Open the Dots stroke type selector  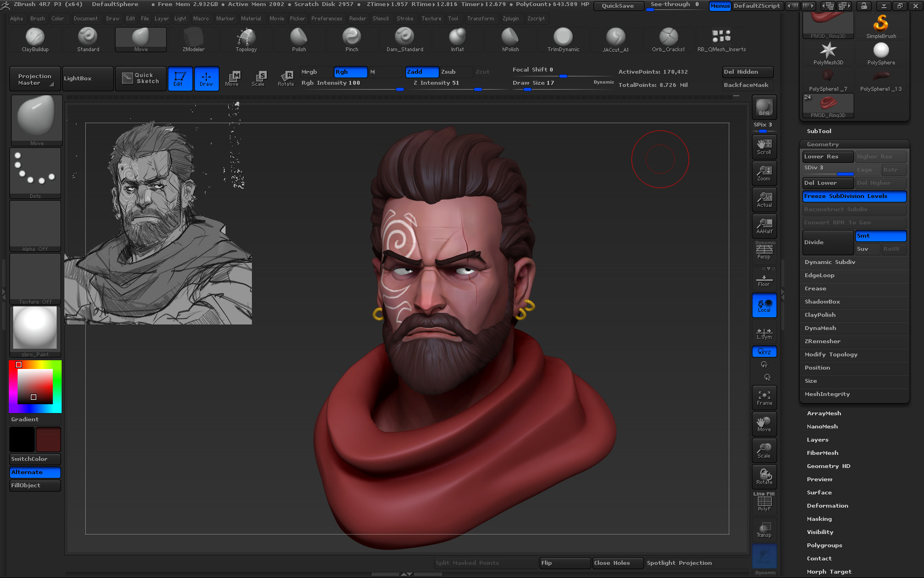35,173
